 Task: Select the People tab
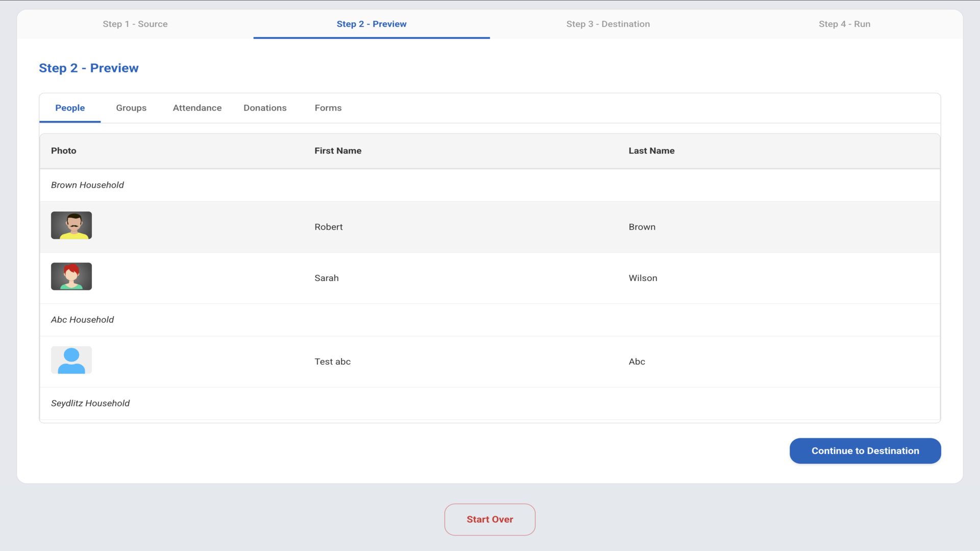(x=70, y=108)
